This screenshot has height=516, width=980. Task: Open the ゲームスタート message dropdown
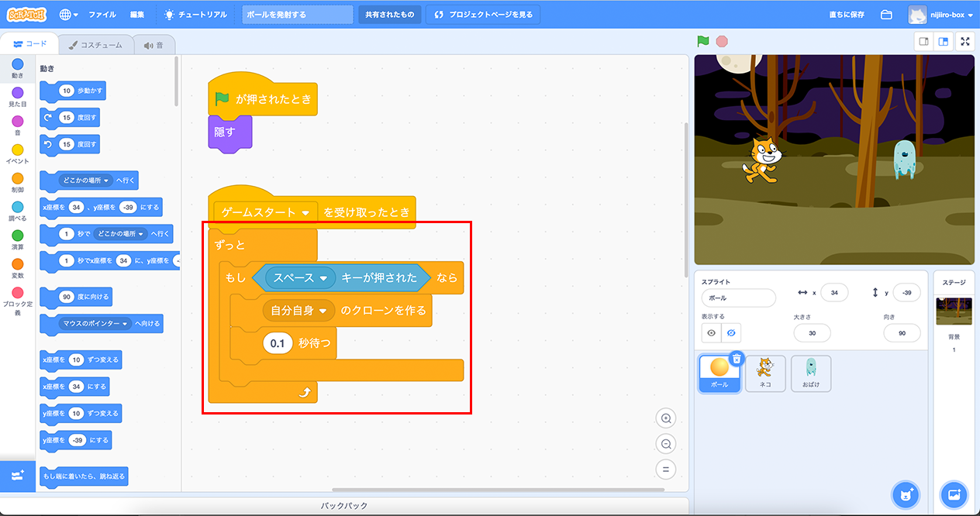(305, 212)
